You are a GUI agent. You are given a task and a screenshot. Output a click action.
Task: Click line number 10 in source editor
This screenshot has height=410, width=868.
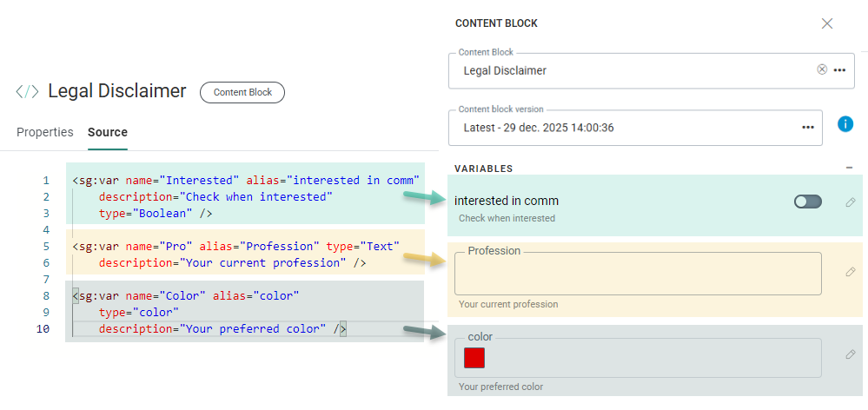click(x=43, y=329)
